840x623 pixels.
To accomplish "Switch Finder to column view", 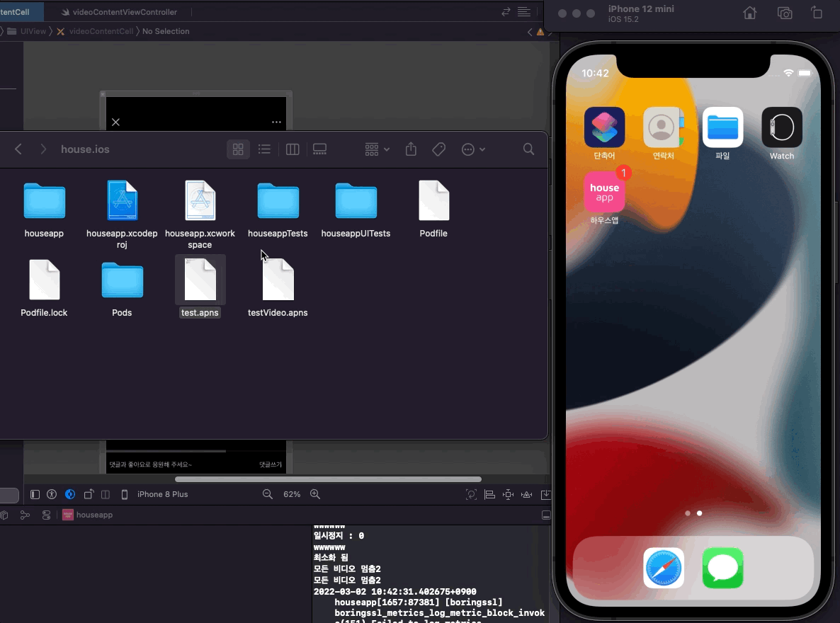I will coord(293,149).
